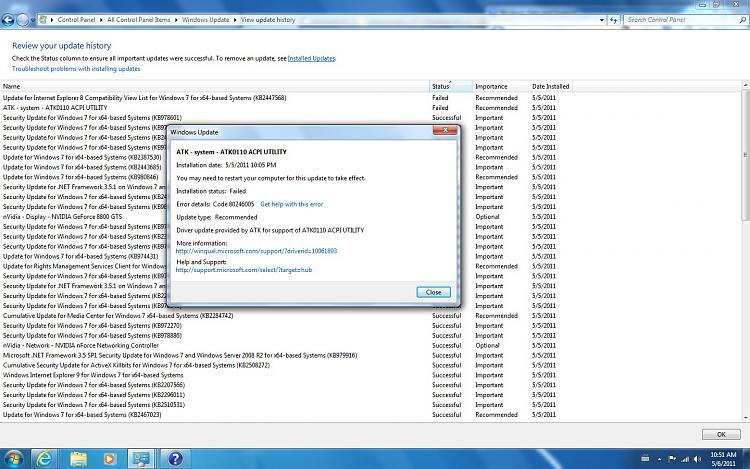Click into the Search Control Panel field
Viewport: 750px width, 469px height.
tap(682, 20)
